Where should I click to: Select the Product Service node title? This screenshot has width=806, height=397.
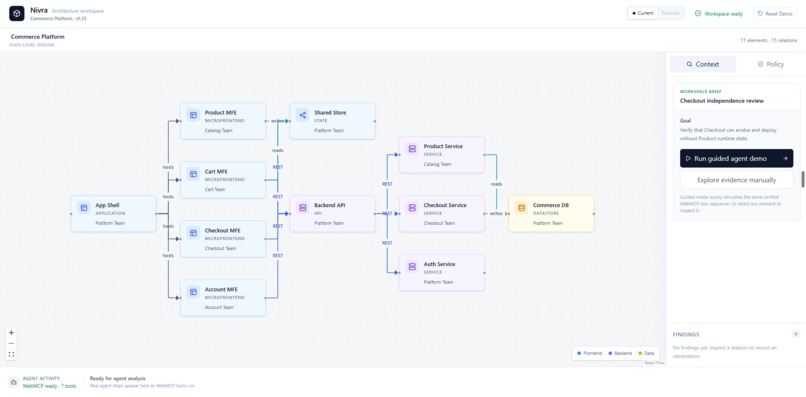pyautogui.click(x=443, y=146)
